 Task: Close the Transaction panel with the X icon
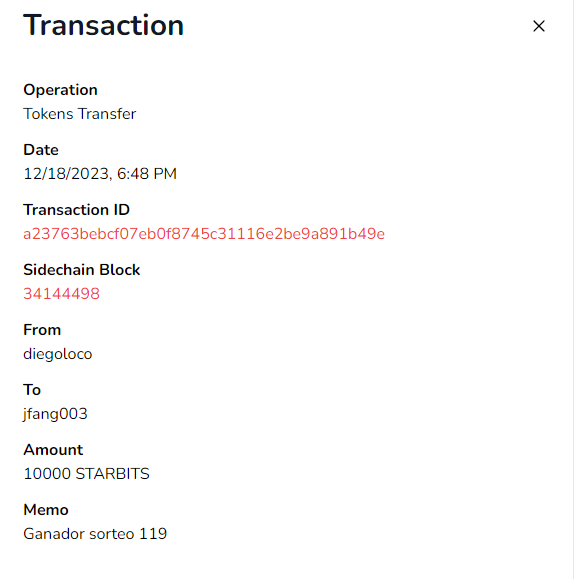tap(539, 26)
